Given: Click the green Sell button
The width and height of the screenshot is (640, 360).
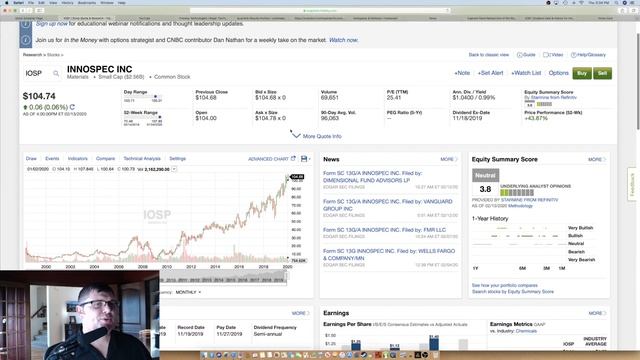Looking at the screenshot, I should coord(602,73).
